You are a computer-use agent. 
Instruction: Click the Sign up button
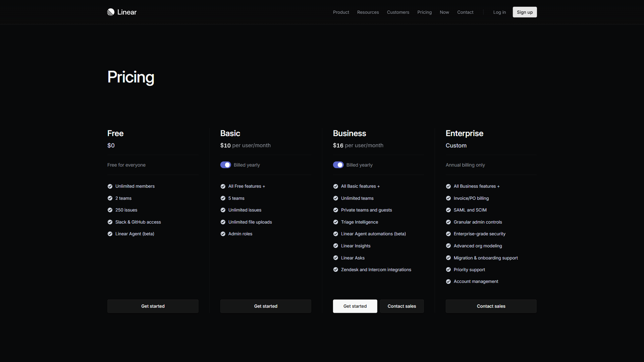525,12
